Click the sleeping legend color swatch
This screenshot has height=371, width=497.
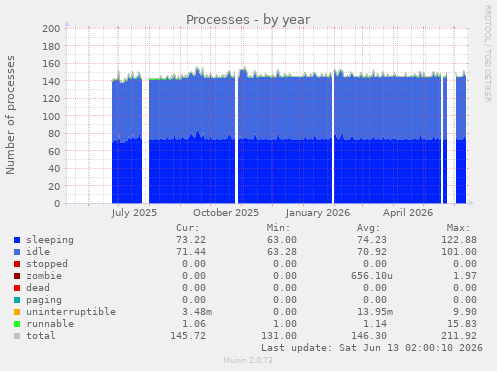17,240
